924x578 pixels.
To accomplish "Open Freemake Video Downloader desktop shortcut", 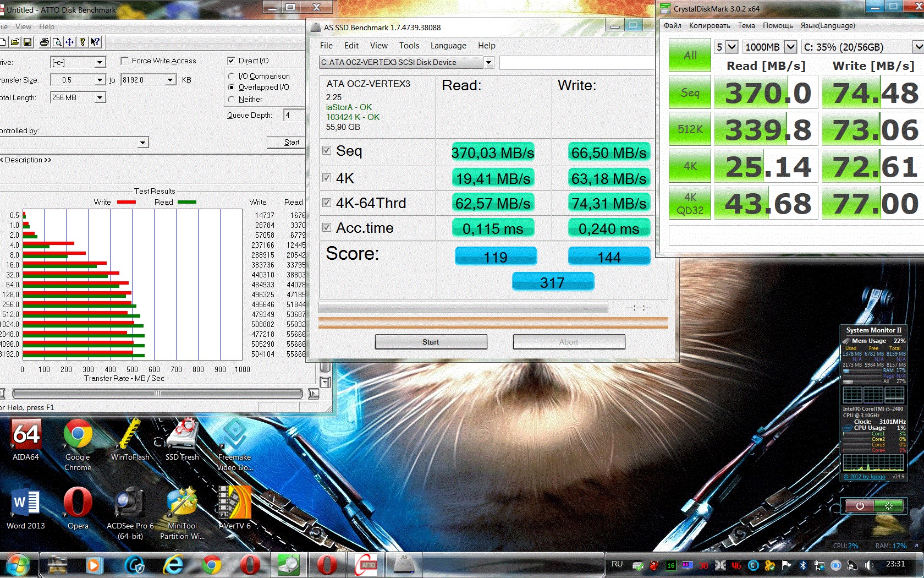I will point(235,445).
